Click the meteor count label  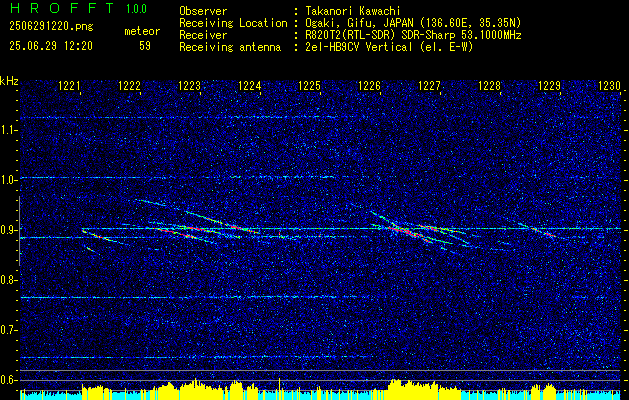point(142,31)
